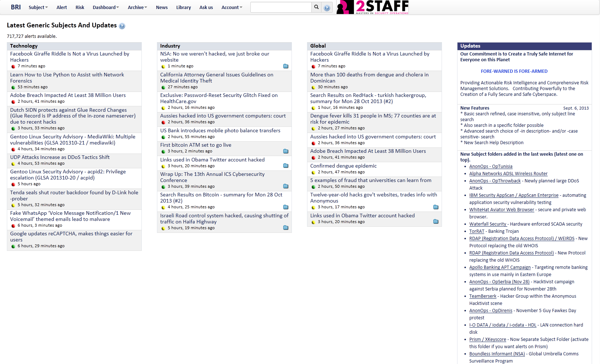Click yellow risk dot for Tenda seals router backdoor
The height and width of the screenshot is (364, 600).
click(13, 205)
